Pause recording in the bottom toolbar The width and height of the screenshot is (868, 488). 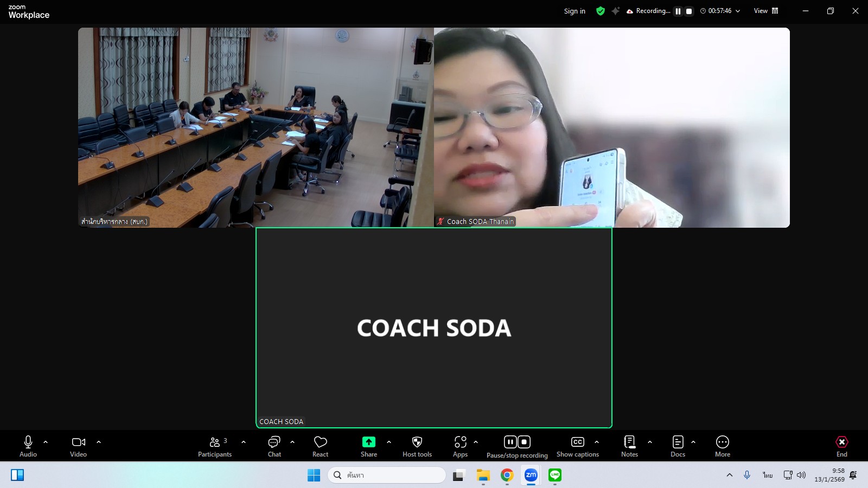(510, 442)
